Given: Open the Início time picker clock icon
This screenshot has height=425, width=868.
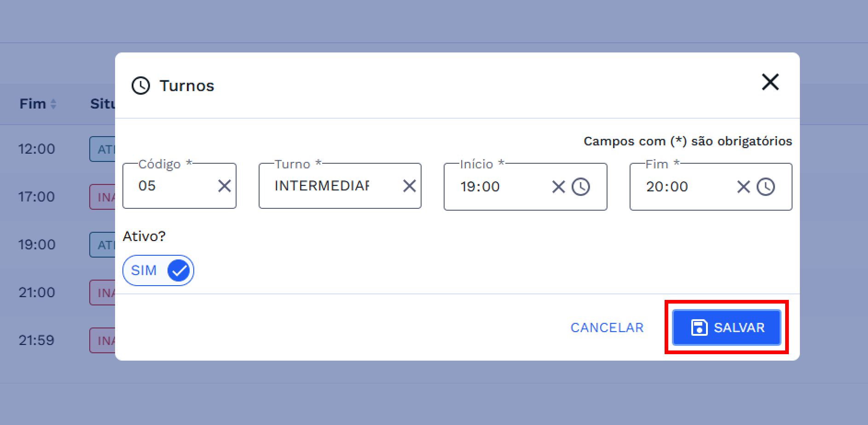Looking at the screenshot, I should point(581,187).
